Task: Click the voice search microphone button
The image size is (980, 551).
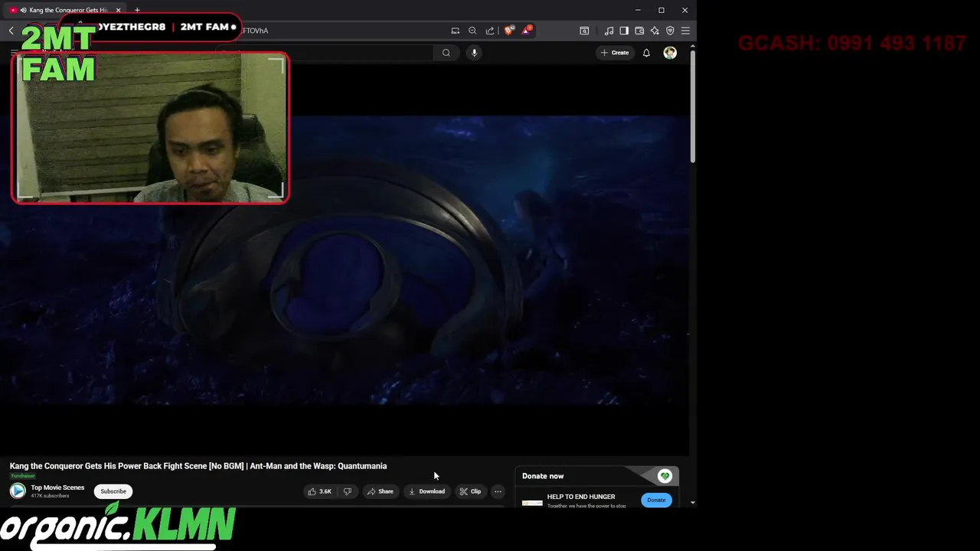Action: 474,53
